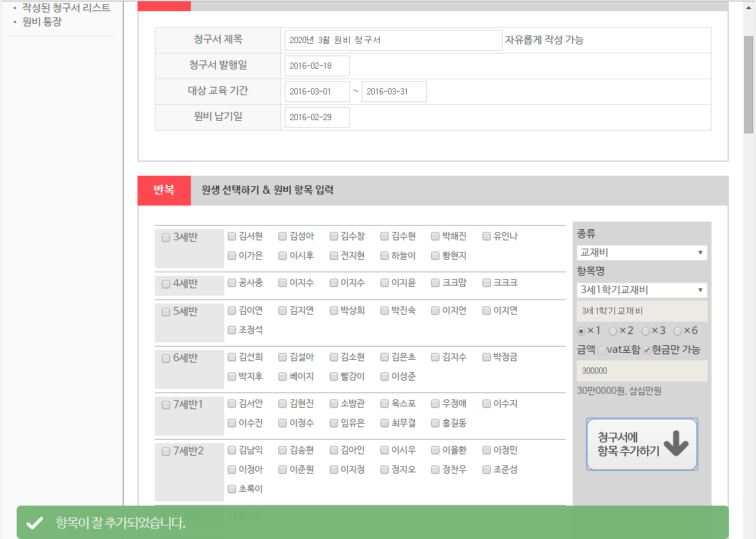
Task: Click the 청구서 제목 text field
Action: coord(393,40)
